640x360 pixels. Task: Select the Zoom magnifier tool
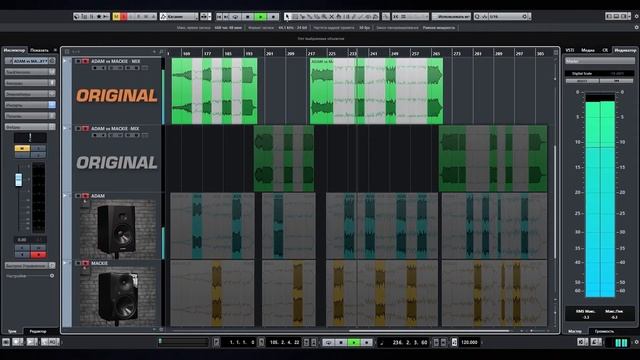tap(324, 17)
